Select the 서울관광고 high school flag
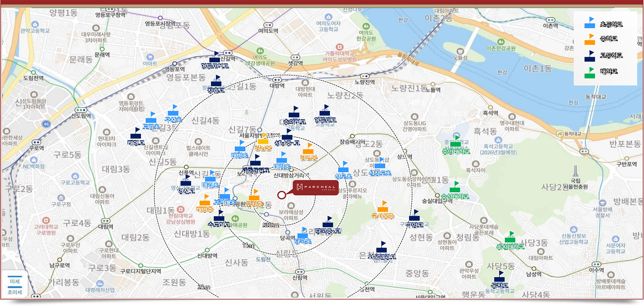 pos(382,247)
